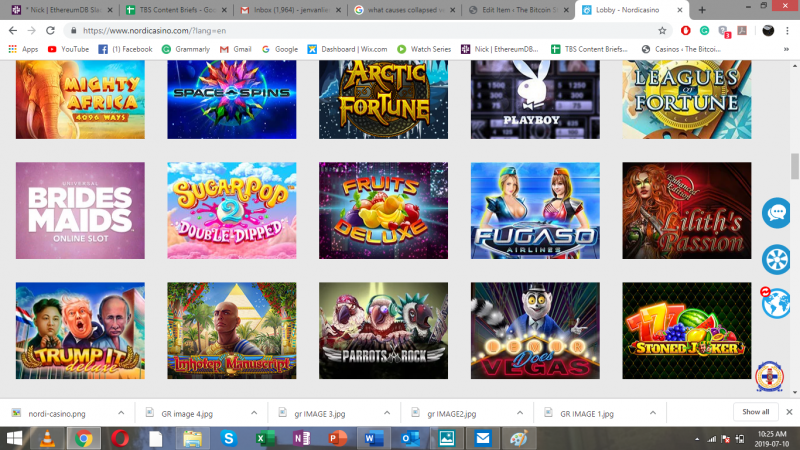
Task: Open Grammarly bookmark
Action: [x=186, y=49]
